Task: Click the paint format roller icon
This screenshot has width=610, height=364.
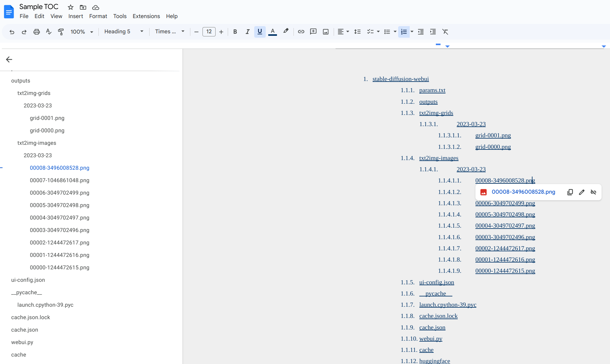Action: point(61,32)
